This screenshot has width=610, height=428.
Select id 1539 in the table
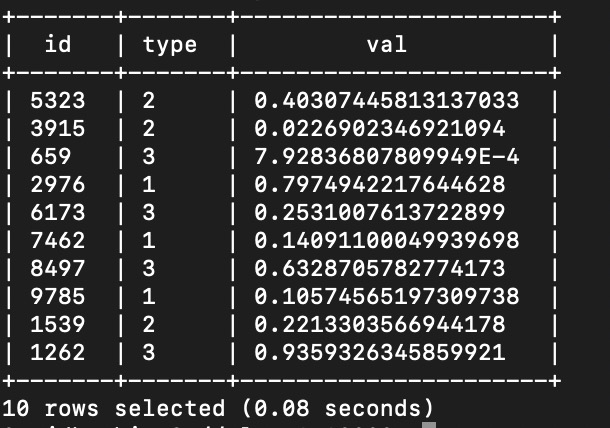point(58,324)
